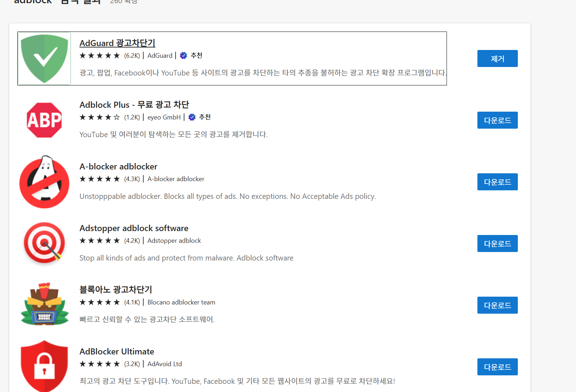Image resolution: width=576 pixels, height=392 pixels.
Task: Open the A-blocker adblocker extension title
Action: pos(118,167)
